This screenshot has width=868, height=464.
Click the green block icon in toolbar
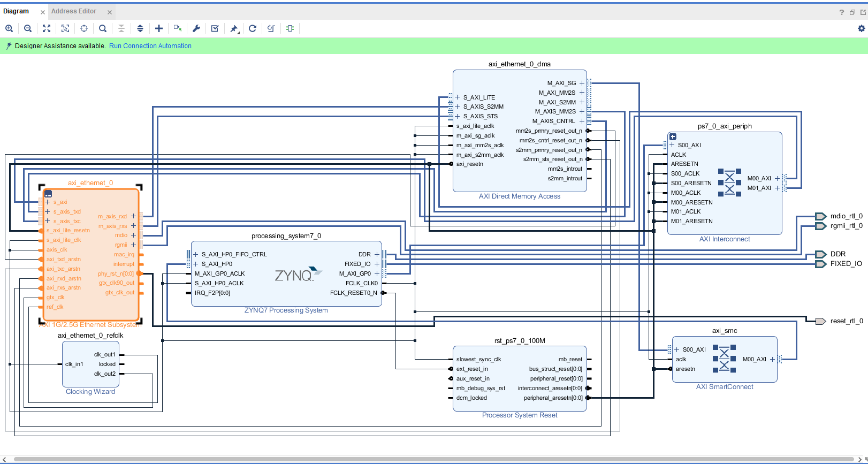pyautogui.click(x=290, y=28)
